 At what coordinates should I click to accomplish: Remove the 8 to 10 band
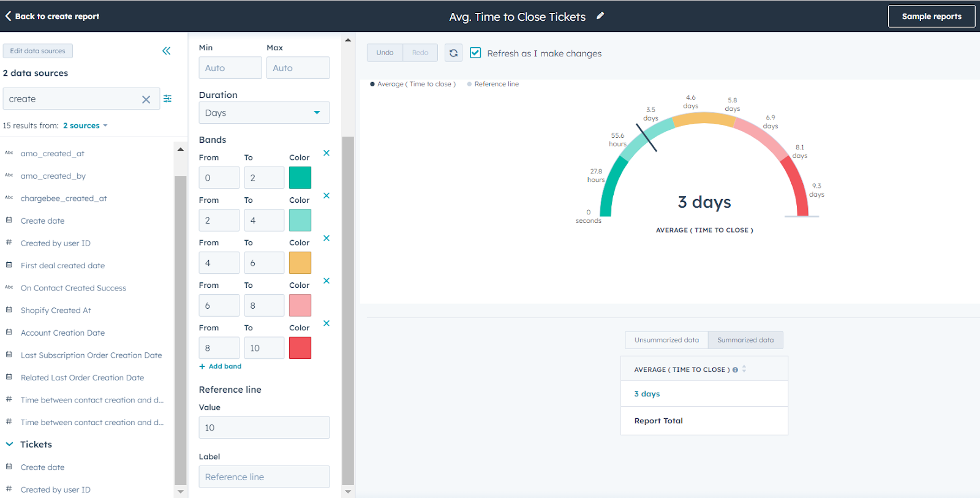326,323
